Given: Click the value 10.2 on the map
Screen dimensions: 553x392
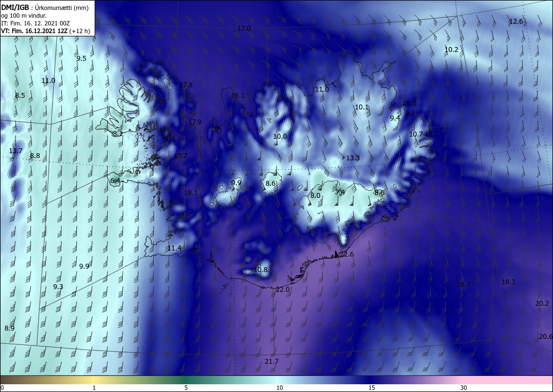Looking at the screenshot, I should click(x=451, y=50).
